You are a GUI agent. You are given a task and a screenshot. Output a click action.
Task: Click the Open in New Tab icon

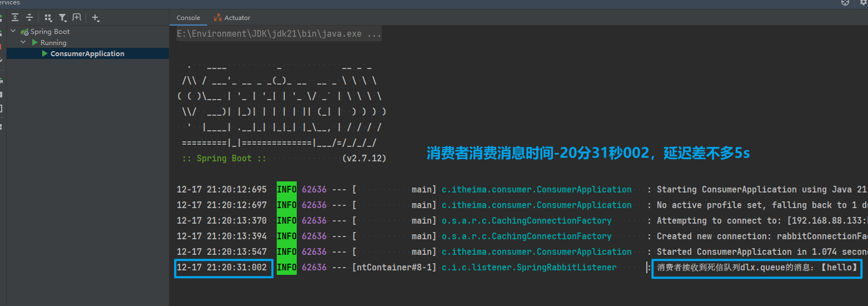pos(77,18)
